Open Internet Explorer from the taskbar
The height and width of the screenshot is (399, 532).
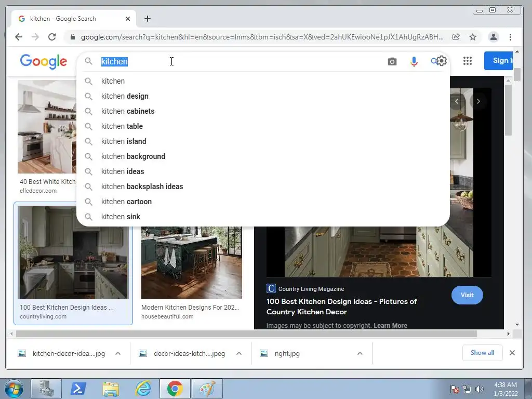click(143, 389)
